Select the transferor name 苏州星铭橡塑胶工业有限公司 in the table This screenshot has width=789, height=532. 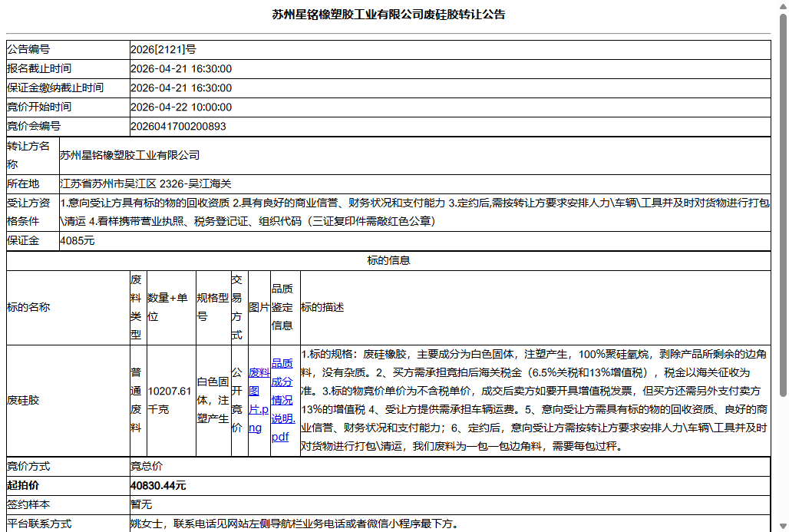tap(130, 155)
